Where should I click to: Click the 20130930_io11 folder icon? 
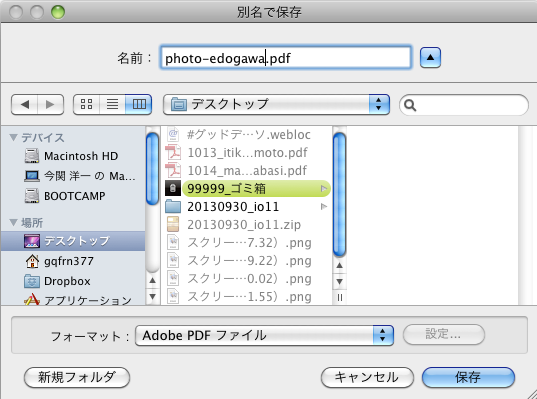173,207
